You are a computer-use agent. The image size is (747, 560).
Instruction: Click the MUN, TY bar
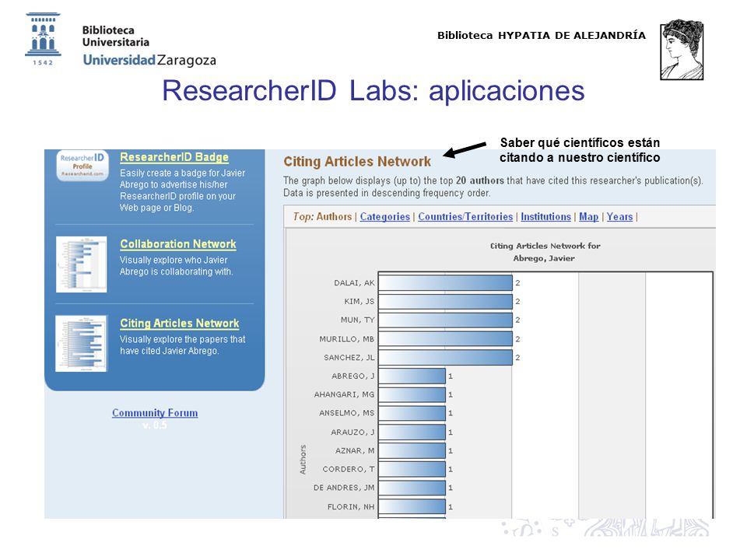coord(445,320)
